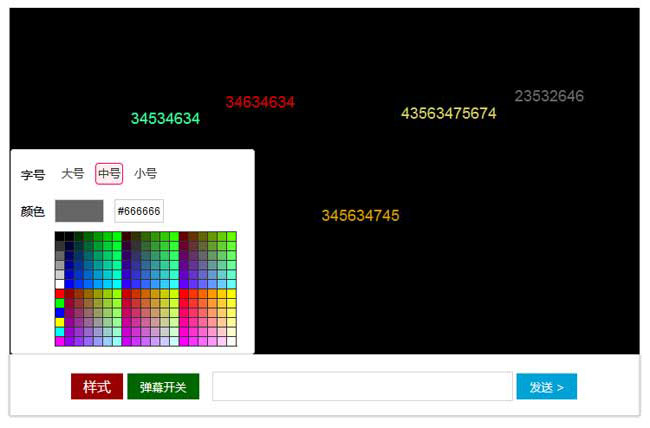The width and height of the screenshot is (650, 428).
Task: Pick cyan swatch in palette's leftmost column
Action: (x=60, y=332)
